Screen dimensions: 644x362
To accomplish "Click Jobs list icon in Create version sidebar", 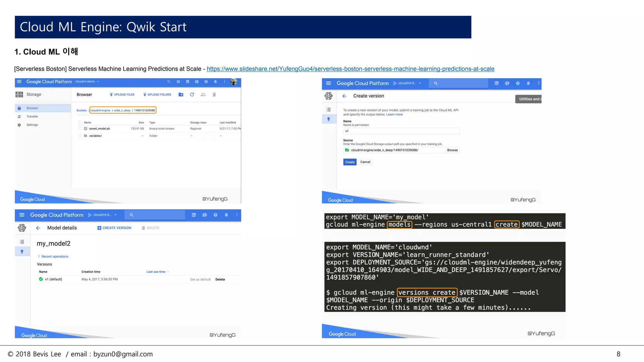I will pyautogui.click(x=329, y=110).
